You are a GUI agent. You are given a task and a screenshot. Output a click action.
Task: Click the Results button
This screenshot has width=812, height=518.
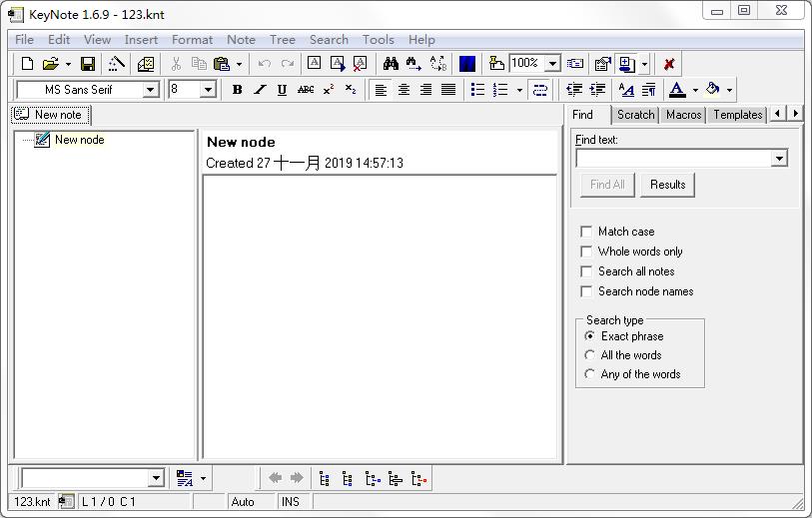(x=667, y=185)
